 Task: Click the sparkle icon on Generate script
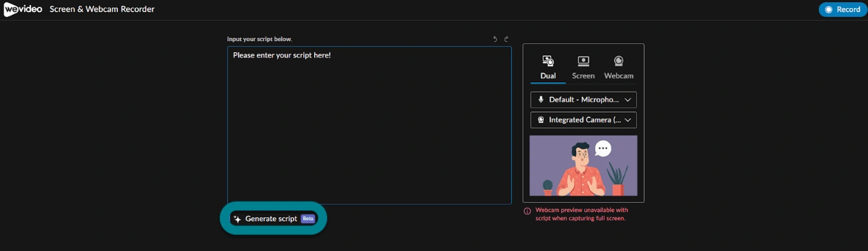[237, 219]
